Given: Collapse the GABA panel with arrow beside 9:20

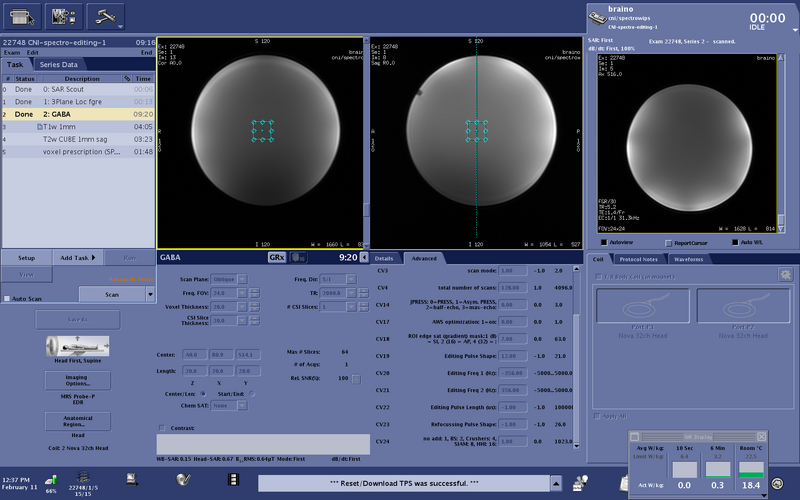Looking at the screenshot, I should tap(364, 258).
